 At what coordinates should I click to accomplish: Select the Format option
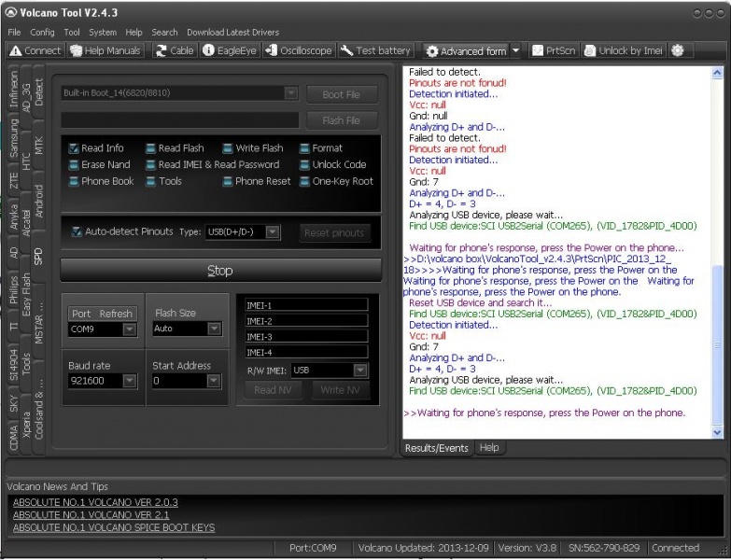click(x=304, y=148)
